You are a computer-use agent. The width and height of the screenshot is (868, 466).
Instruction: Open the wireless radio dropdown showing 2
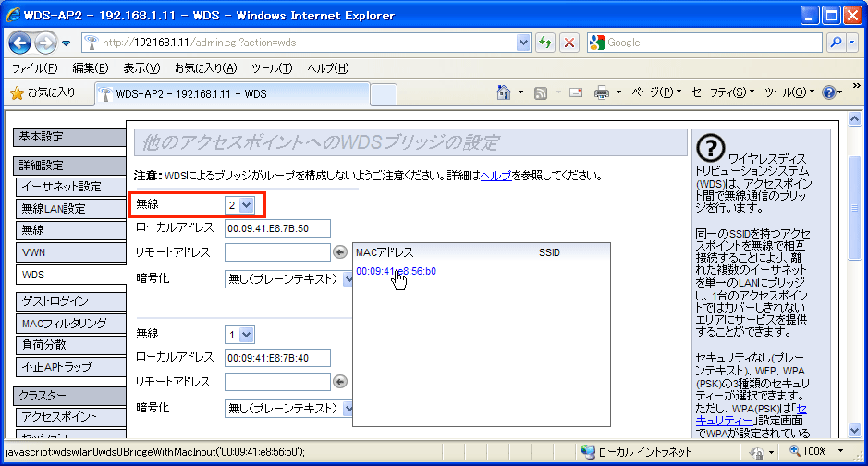coord(239,204)
